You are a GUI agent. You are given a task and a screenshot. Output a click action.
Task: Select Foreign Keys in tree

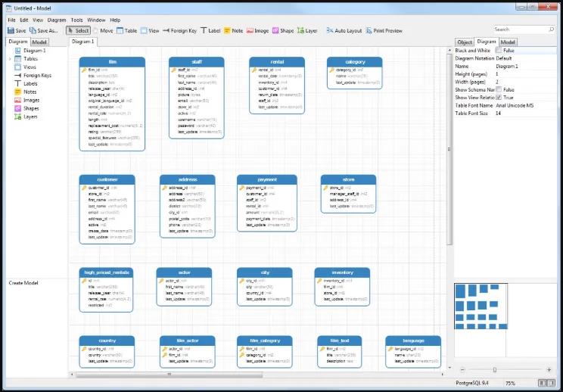[x=33, y=76]
